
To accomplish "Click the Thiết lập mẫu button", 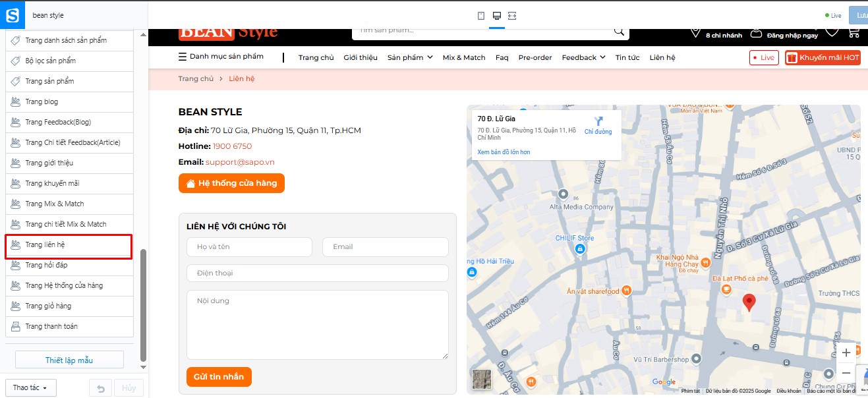I will [x=69, y=360].
